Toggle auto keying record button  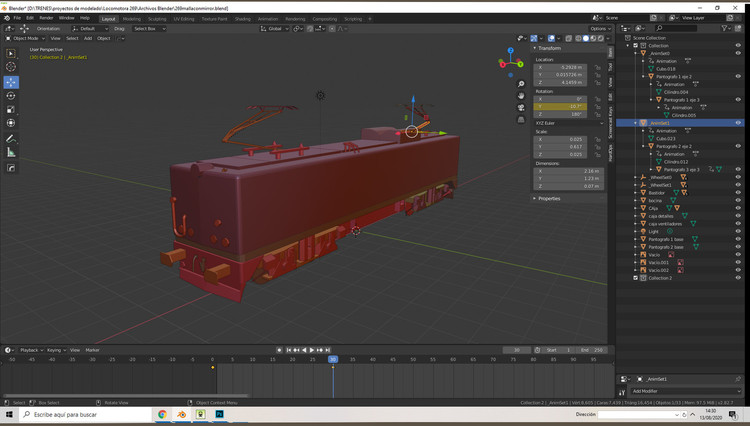tap(279, 350)
